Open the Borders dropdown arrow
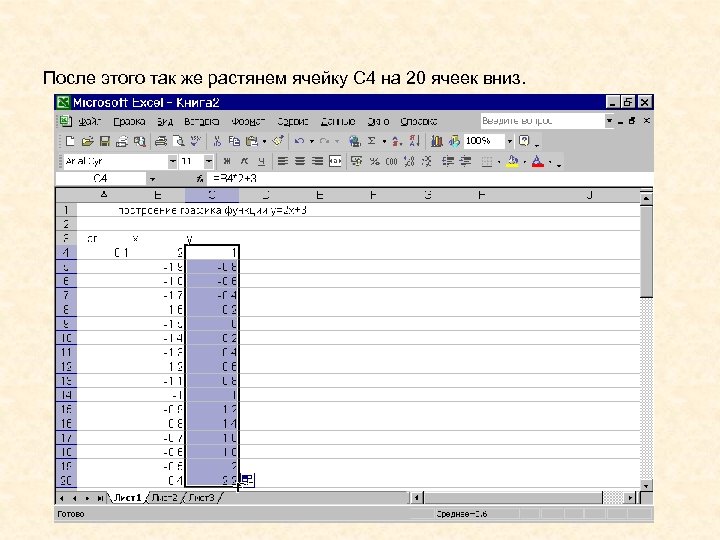This screenshot has height=540, width=720. coord(499,162)
